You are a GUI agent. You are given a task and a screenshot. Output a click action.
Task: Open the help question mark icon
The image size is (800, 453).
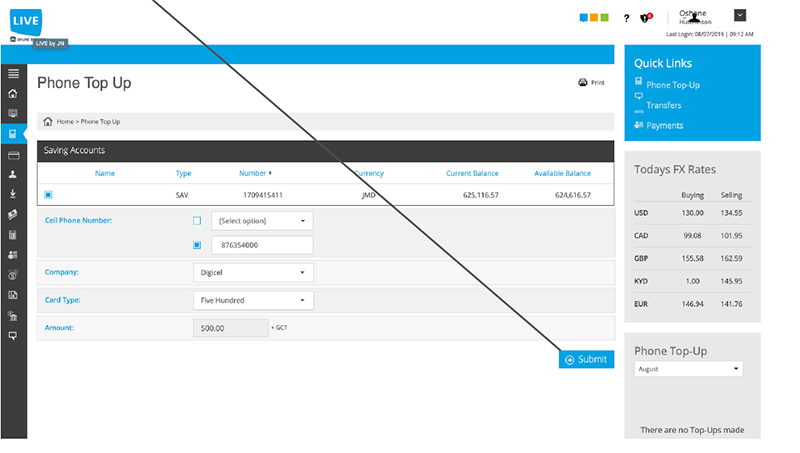(x=626, y=18)
